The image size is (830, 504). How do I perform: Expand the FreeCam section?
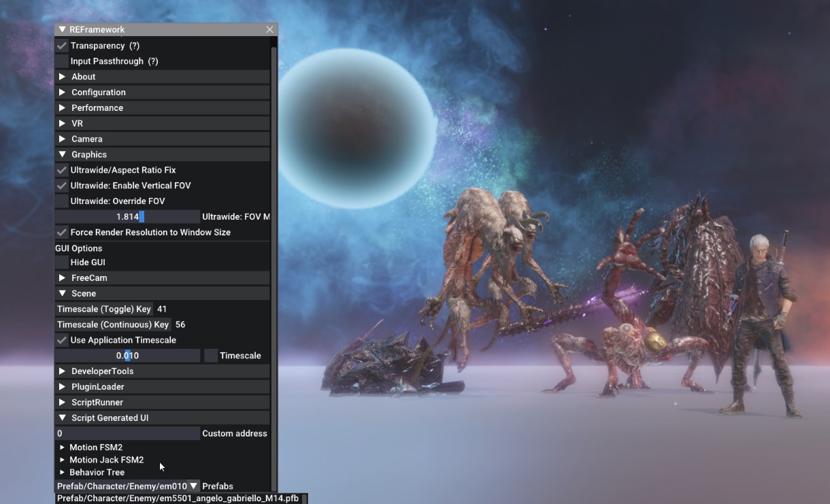pos(163,278)
